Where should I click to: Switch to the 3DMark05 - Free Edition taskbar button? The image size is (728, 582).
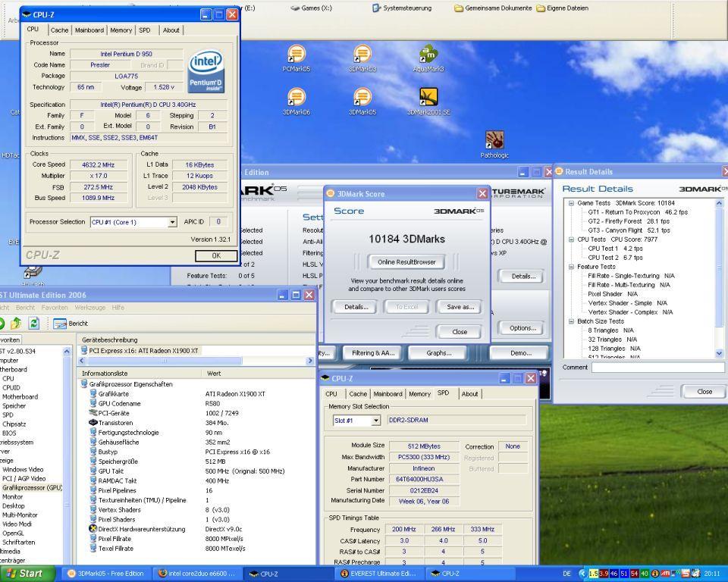(x=107, y=574)
